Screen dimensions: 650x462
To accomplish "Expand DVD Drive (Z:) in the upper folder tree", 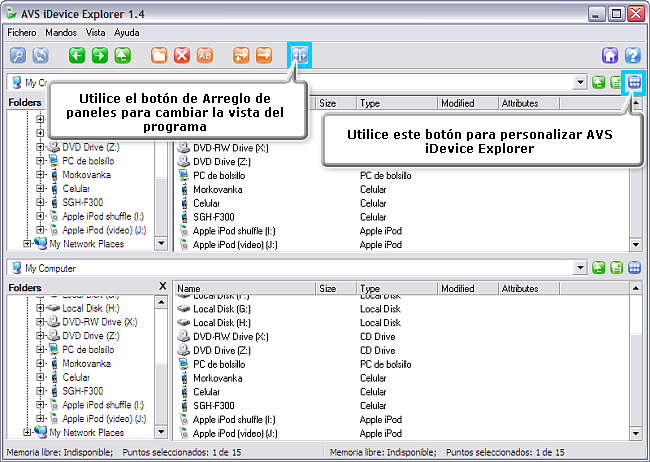I will click(x=40, y=147).
